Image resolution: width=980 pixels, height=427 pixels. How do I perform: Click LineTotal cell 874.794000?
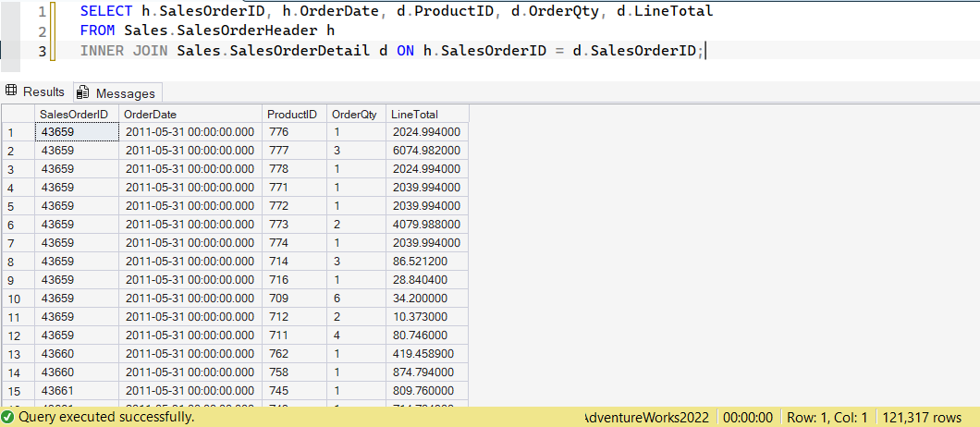click(427, 372)
